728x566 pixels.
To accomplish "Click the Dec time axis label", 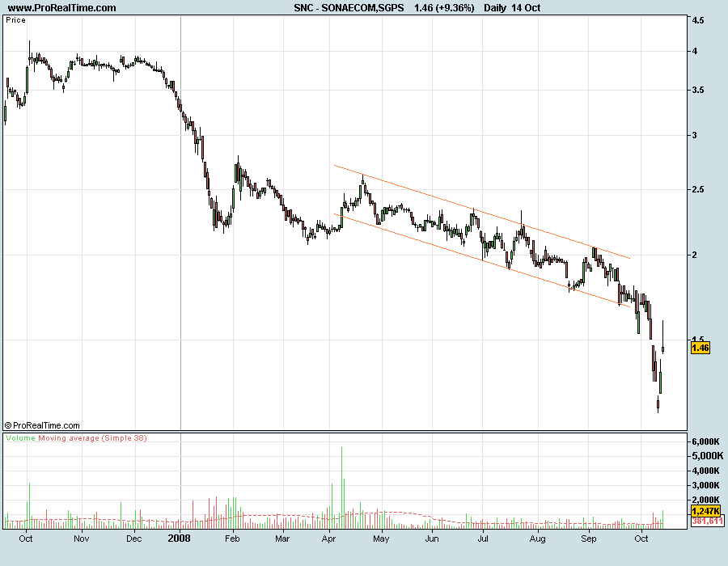I will pos(133,539).
